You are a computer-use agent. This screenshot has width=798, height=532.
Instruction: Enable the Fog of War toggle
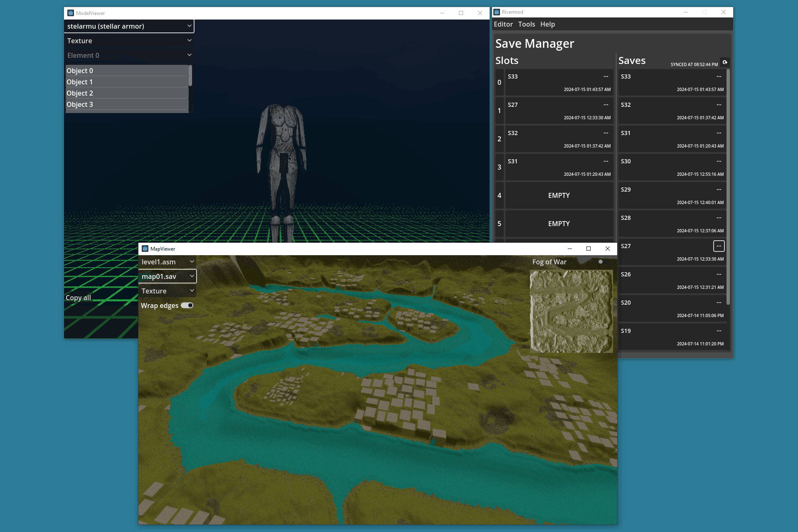(x=600, y=262)
